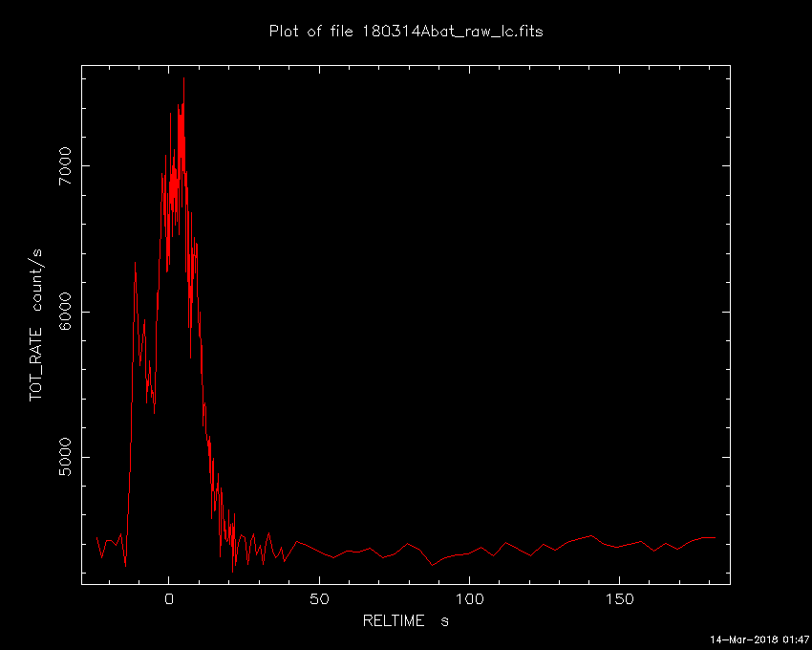Click the x-axis tick label 100
Viewport: 812px width, 650px height.
[x=469, y=599]
